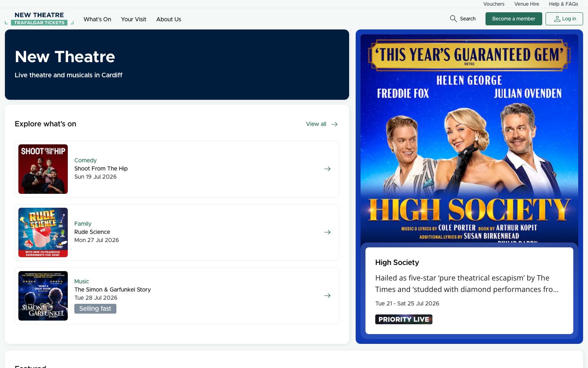Click the New Theatre banner heading
Image resolution: width=588 pixels, height=368 pixels.
coord(65,56)
